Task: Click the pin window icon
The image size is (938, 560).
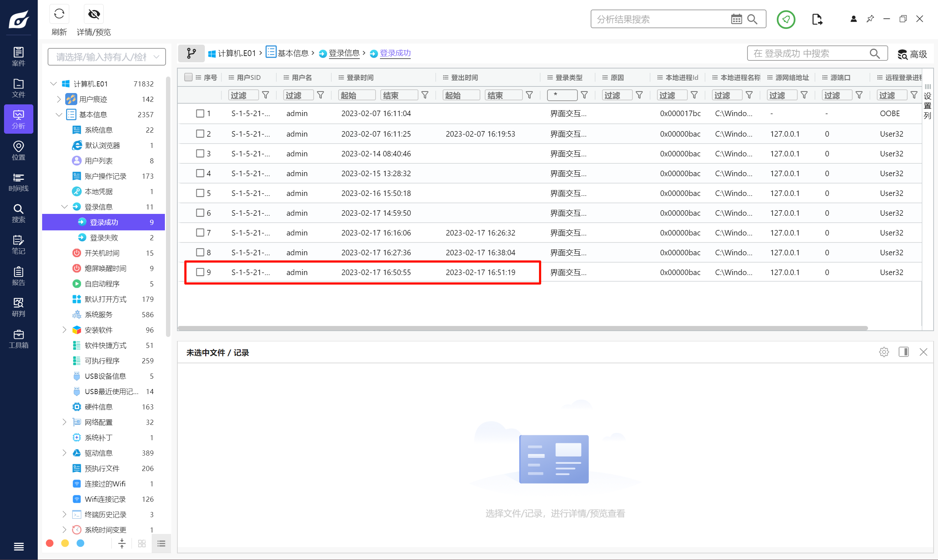Action: pyautogui.click(x=870, y=19)
